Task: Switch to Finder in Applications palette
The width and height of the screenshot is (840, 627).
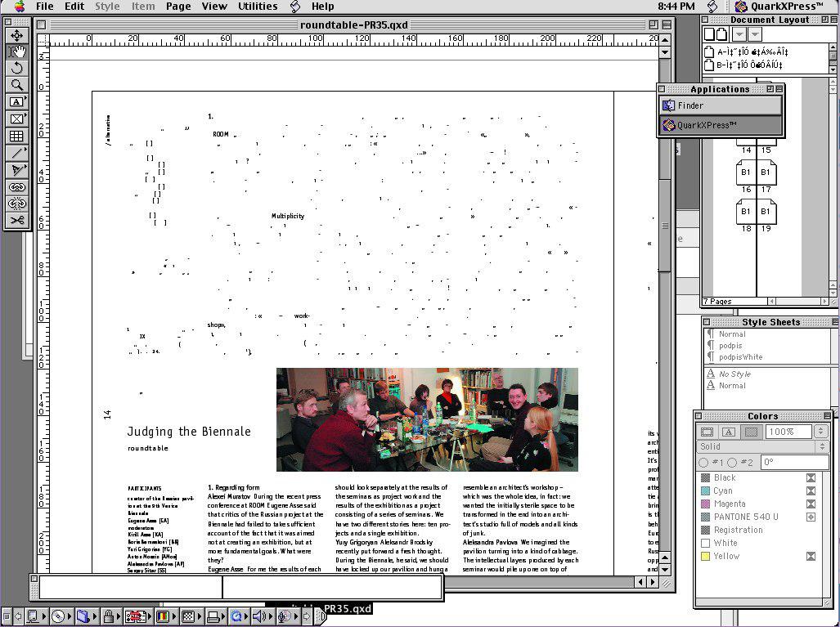Action: click(x=721, y=105)
